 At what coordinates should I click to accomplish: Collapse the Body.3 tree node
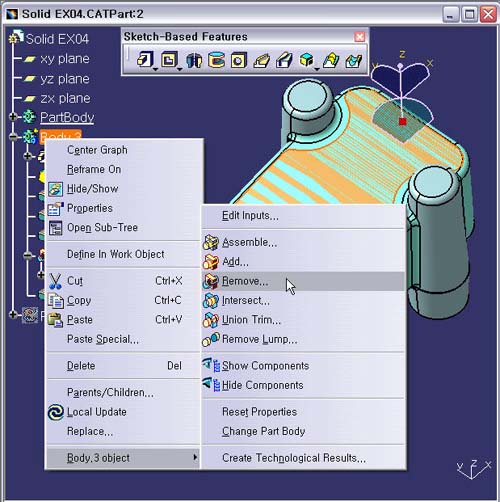[13, 137]
